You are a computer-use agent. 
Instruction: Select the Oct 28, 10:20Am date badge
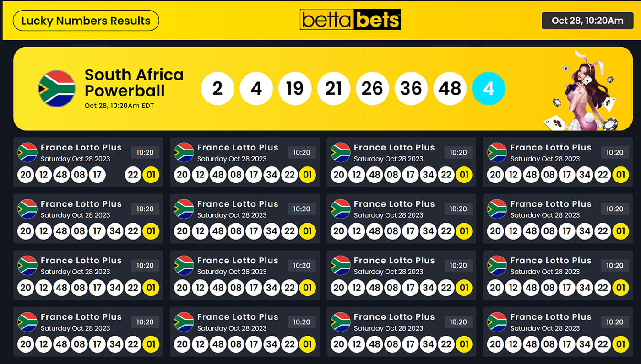587,21
